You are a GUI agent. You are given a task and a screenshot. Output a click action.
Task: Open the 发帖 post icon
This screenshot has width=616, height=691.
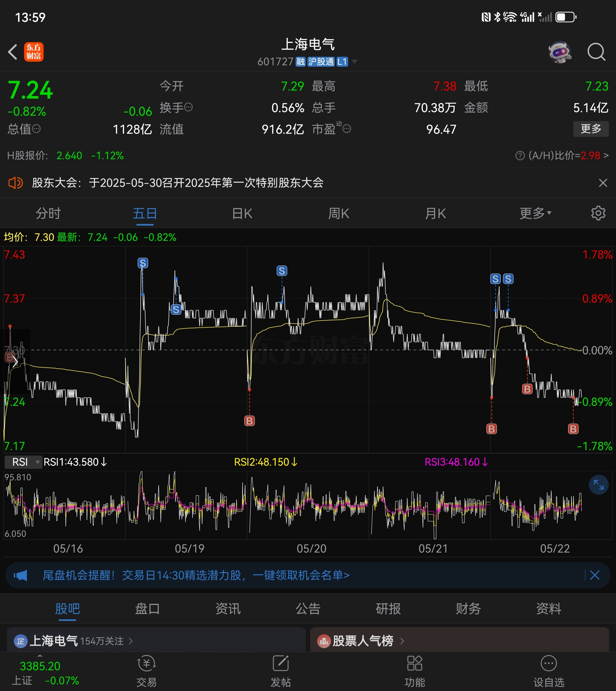click(281, 671)
